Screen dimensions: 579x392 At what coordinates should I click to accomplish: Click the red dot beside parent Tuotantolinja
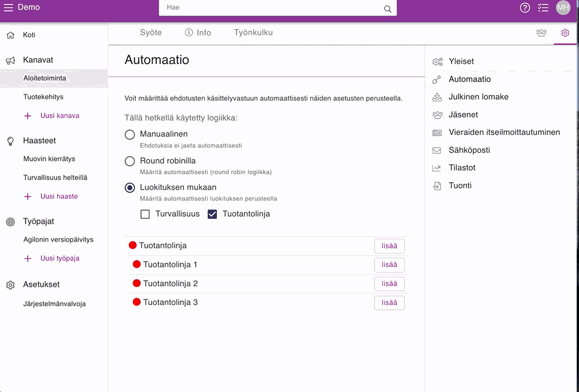(x=133, y=245)
